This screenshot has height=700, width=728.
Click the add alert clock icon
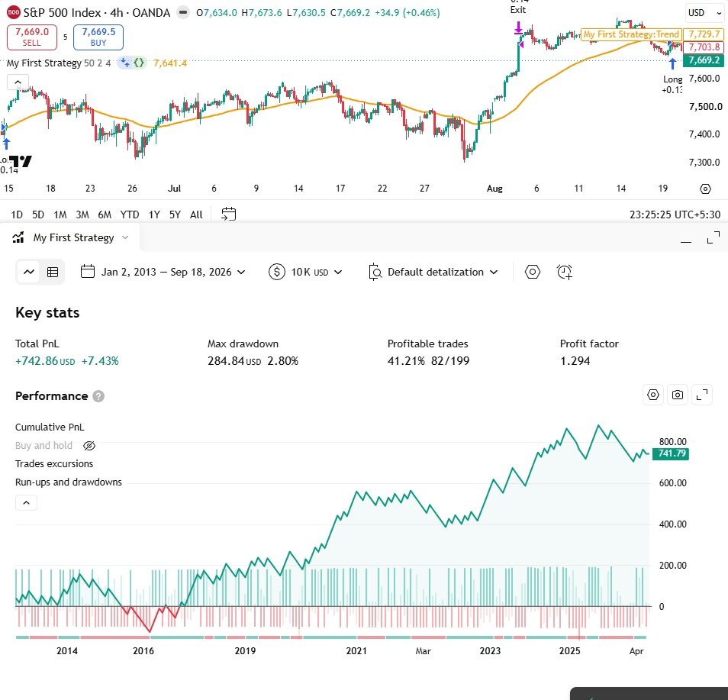point(564,272)
